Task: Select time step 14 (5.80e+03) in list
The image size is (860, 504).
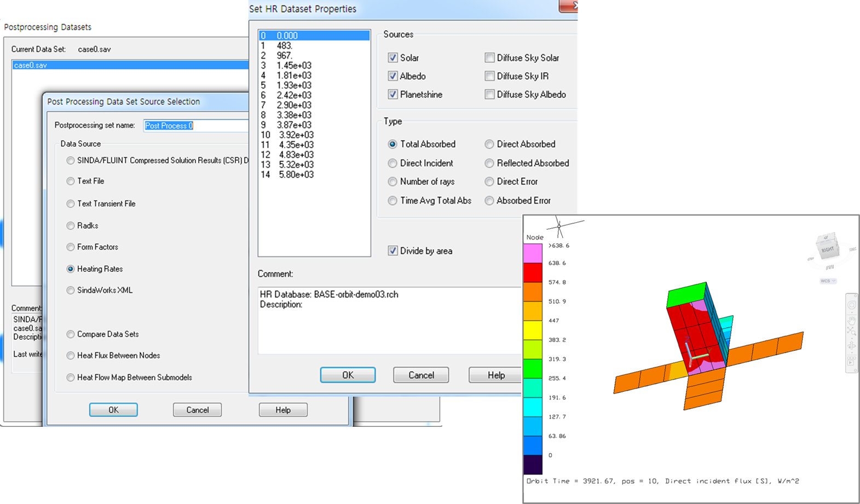Action: pos(314,175)
